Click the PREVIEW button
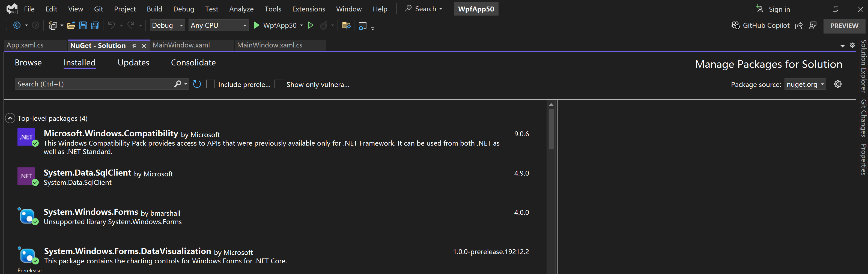This screenshot has width=868, height=274. tap(844, 26)
